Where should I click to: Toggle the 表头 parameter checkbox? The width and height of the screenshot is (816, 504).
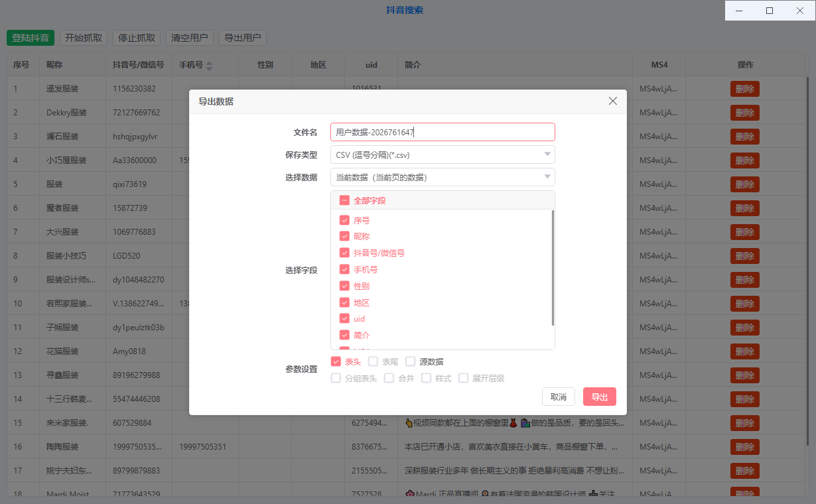336,361
